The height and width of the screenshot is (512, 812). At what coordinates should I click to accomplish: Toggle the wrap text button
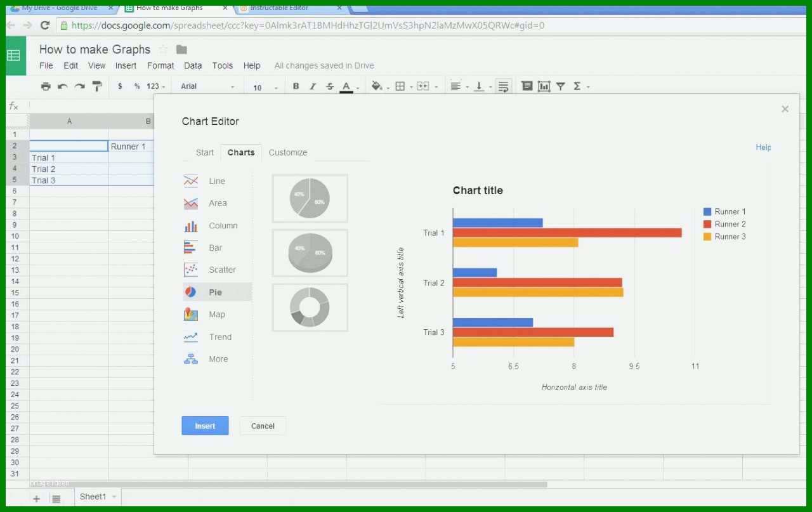504,86
